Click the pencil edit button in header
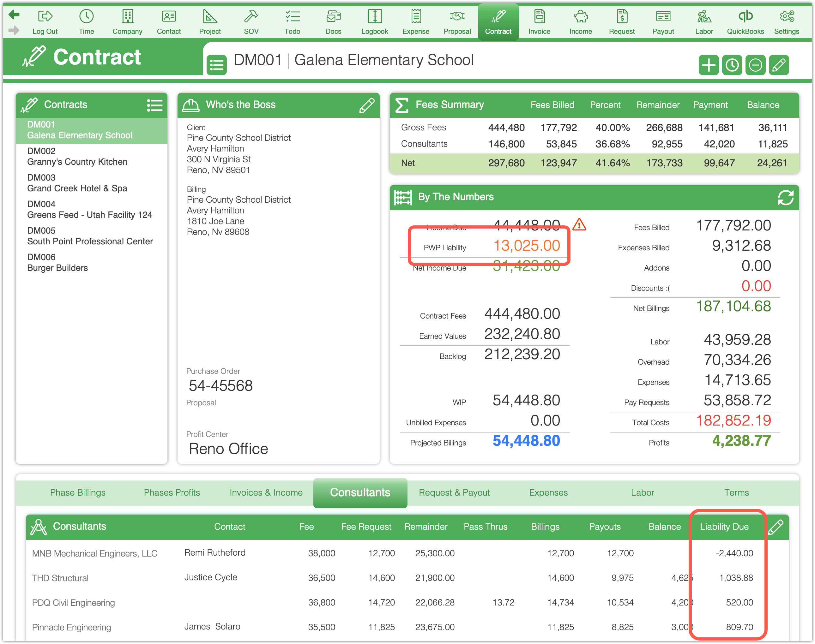Viewport: 815px width, 644px height. (779, 65)
